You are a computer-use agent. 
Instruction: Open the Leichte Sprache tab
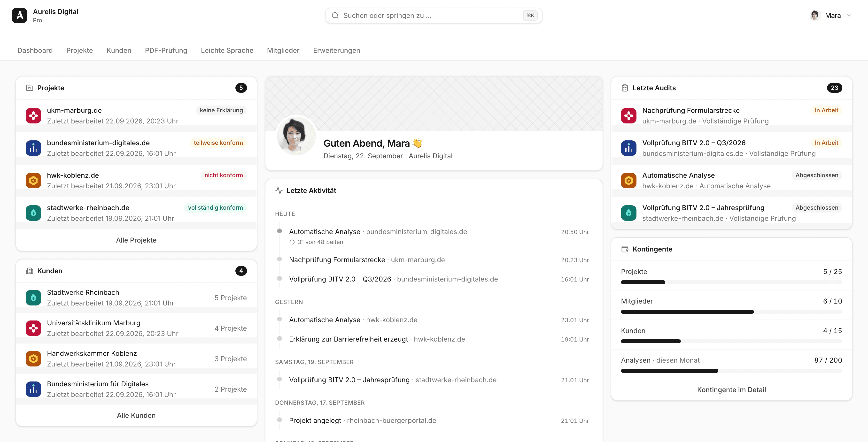[x=227, y=50]
